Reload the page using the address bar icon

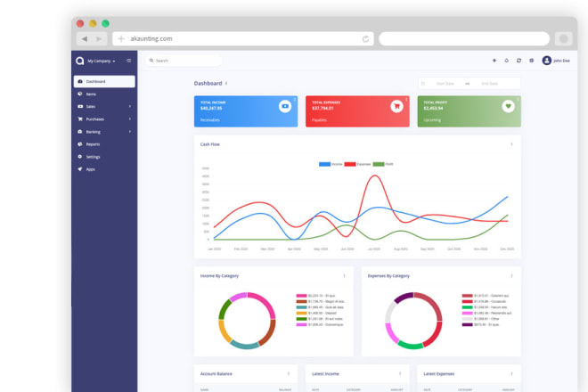365,39
